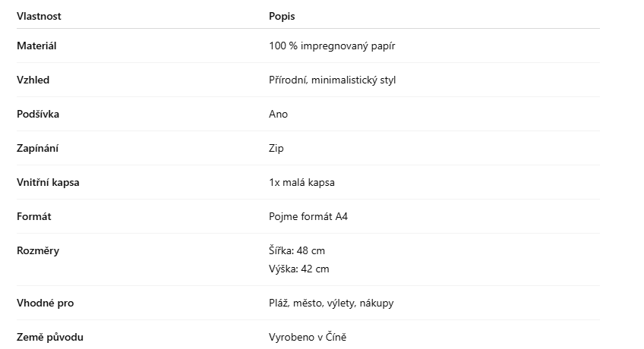Click the 'Zip' value
The height and width of the screenshot is (349, 644).
276,148
